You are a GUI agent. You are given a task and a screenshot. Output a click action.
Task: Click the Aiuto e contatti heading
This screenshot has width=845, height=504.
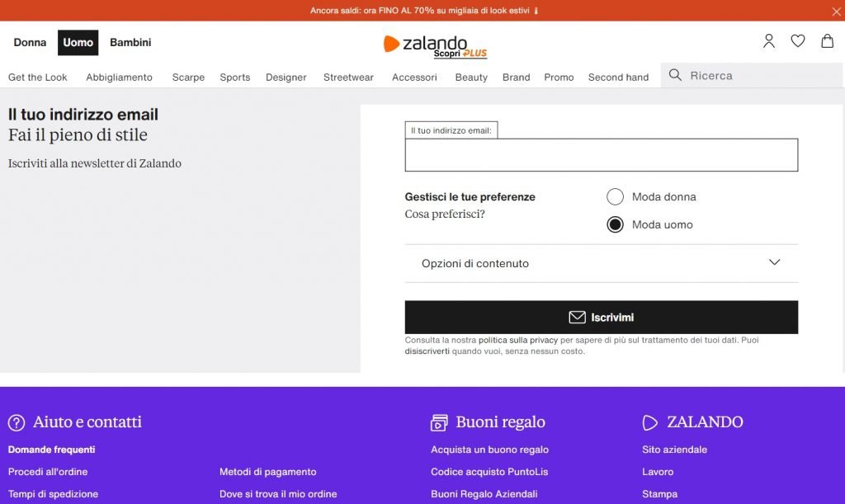[87, 422]
